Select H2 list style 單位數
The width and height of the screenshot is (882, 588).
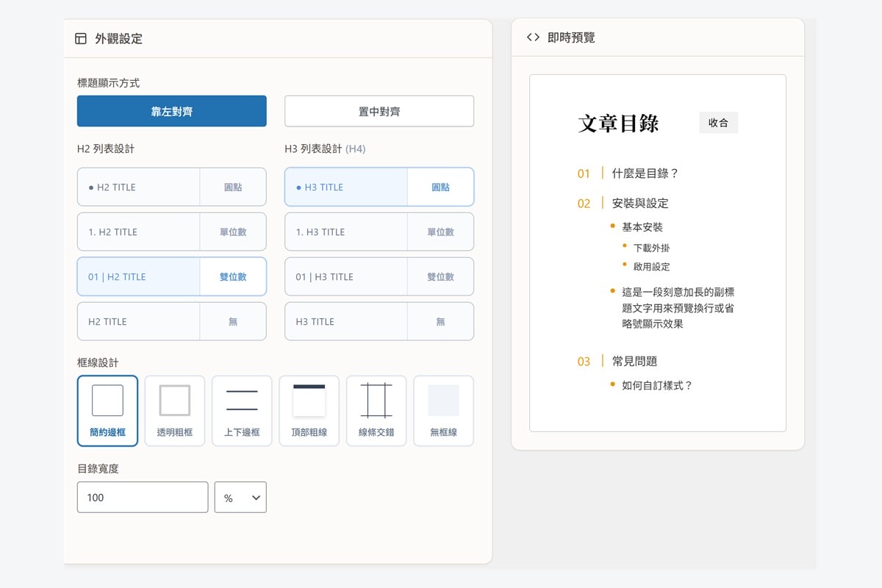tap(172, 232)
